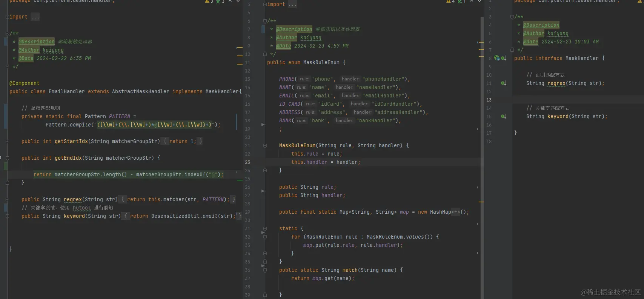Click line number 23 in MaskRuleEnum gutter

247,162
